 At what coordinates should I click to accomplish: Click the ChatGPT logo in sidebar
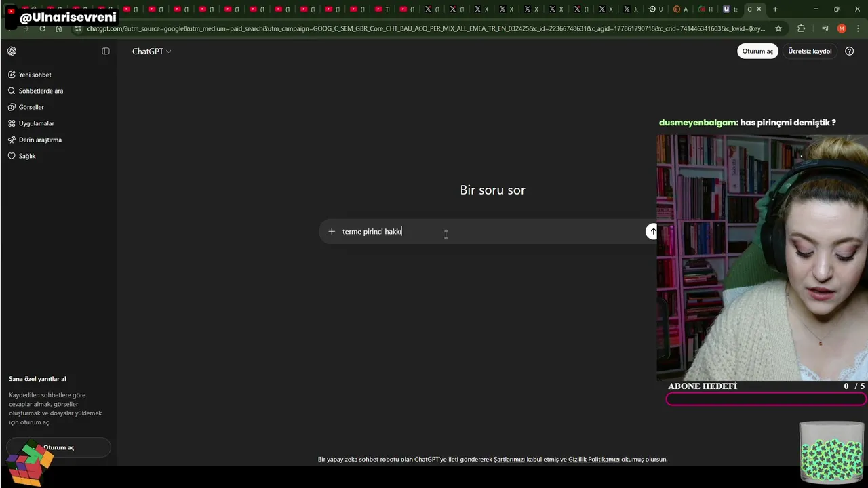coord(12,52)
